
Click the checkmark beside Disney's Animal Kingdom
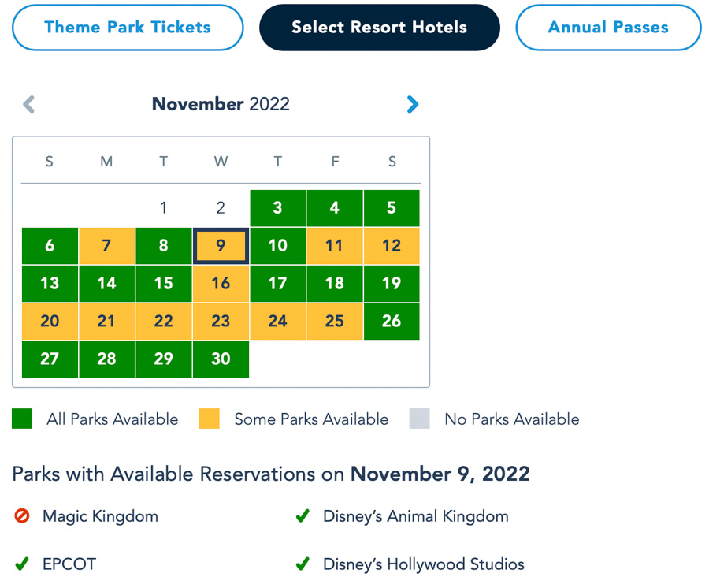[x=301, y=517]
